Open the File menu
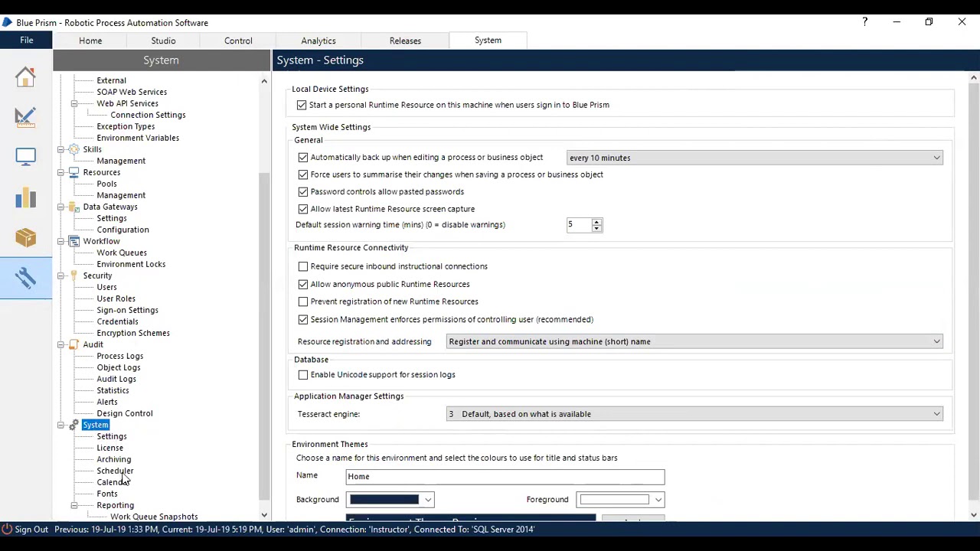 [x=27, y=40]
